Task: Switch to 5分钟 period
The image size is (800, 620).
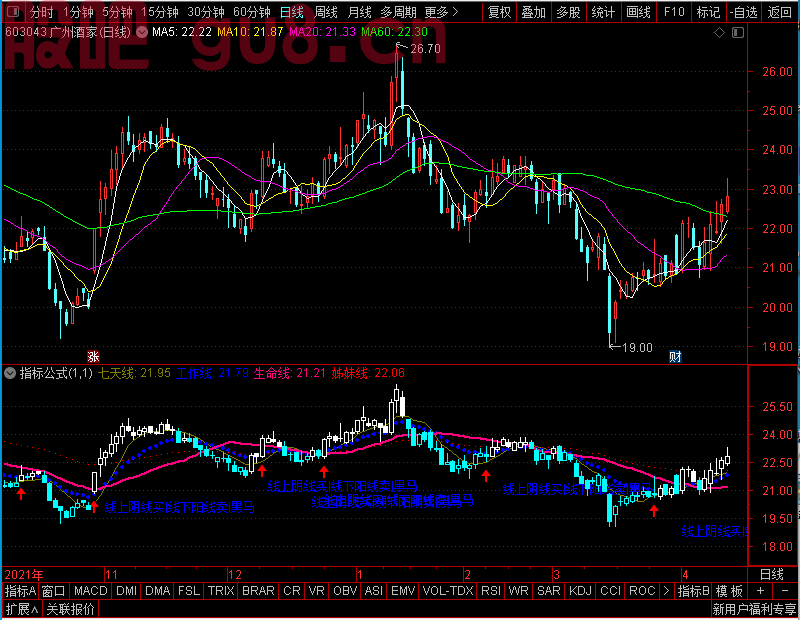Action: pyautogui.click(x=117, y=12)
